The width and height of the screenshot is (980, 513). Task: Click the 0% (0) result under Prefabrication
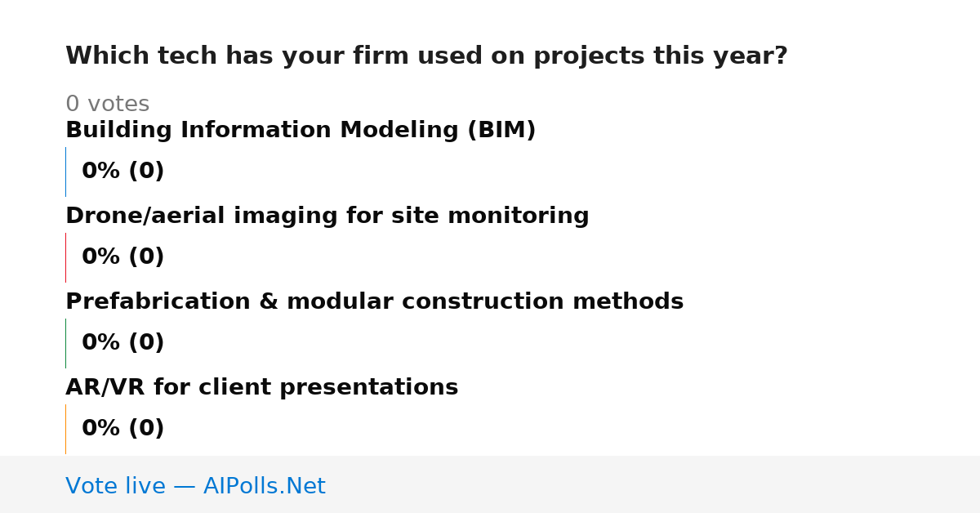click(x=122, y=343)
